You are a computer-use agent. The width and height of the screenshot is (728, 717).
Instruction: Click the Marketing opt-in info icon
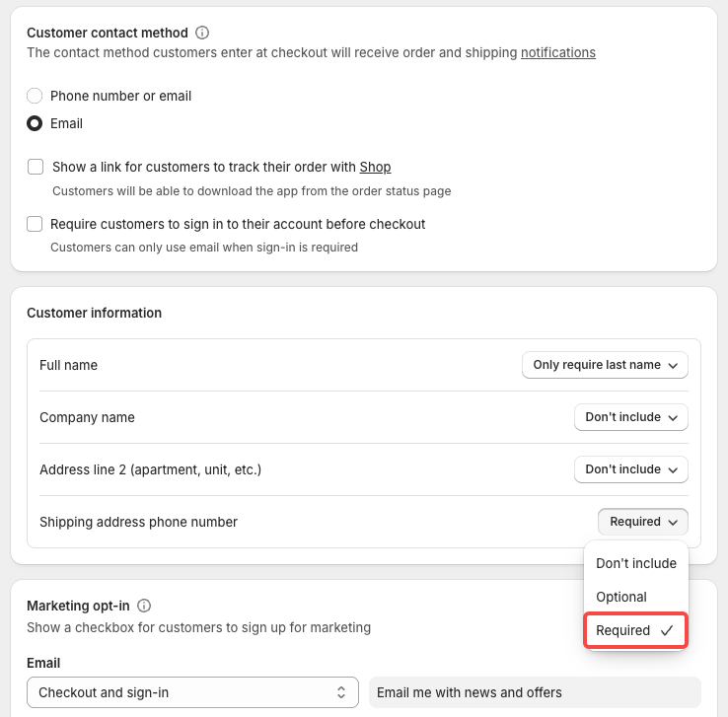(144, 606)
